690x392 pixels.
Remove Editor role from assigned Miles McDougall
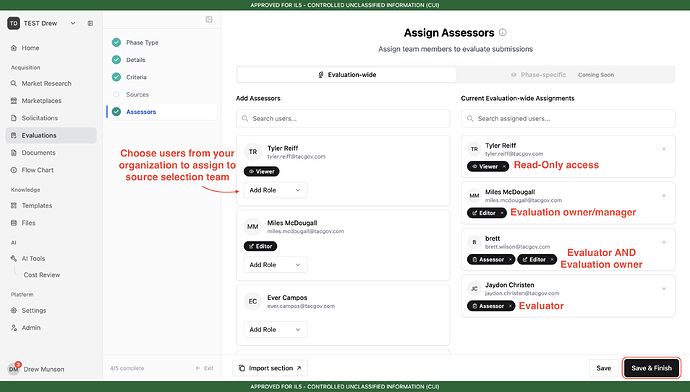coord(502,213)
